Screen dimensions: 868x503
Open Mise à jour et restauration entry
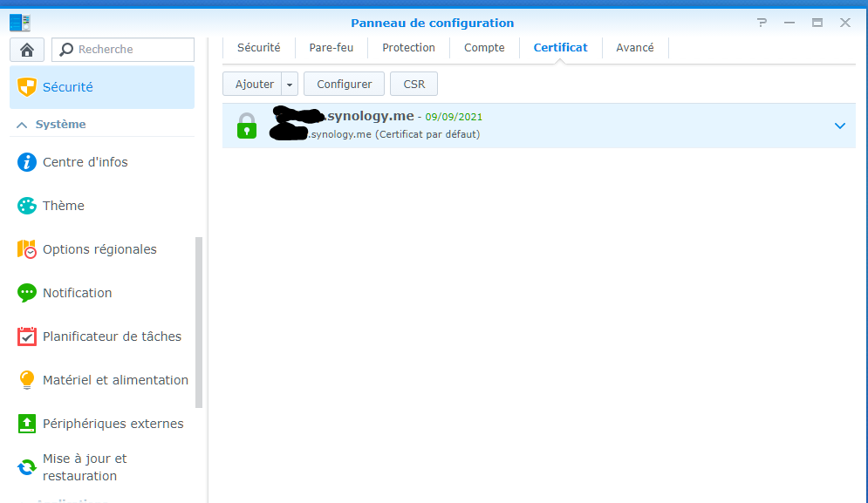coord(102,467)
